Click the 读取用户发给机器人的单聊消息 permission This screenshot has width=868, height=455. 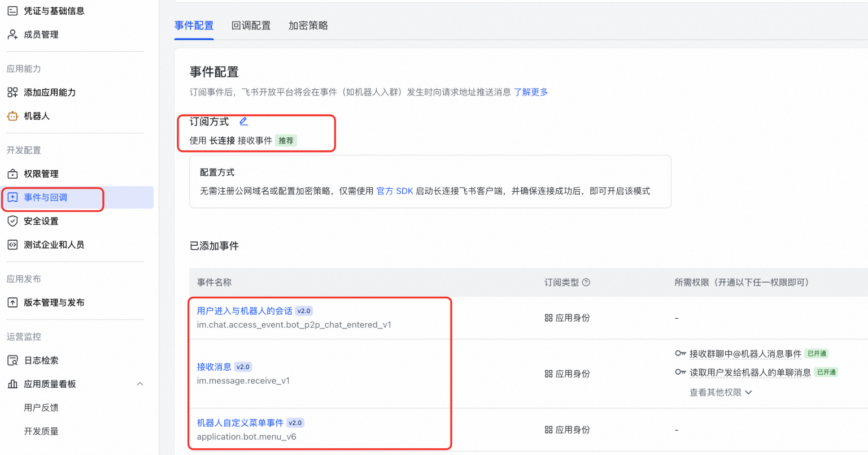click(x=750, y=372)
